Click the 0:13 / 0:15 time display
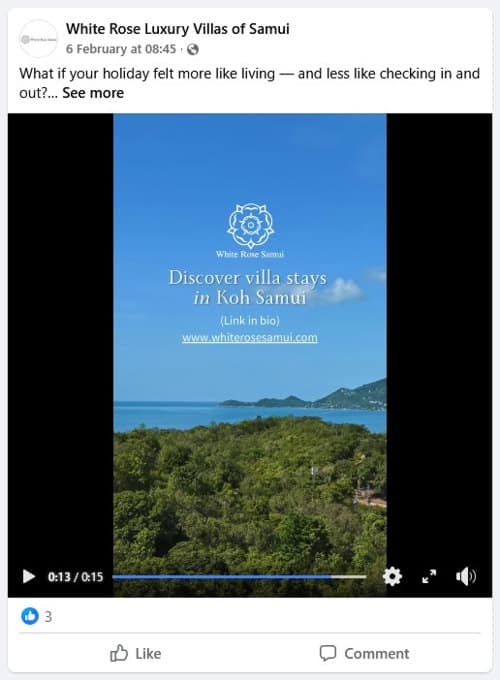The width and height of the screenshot is (500, 680). 75,577
